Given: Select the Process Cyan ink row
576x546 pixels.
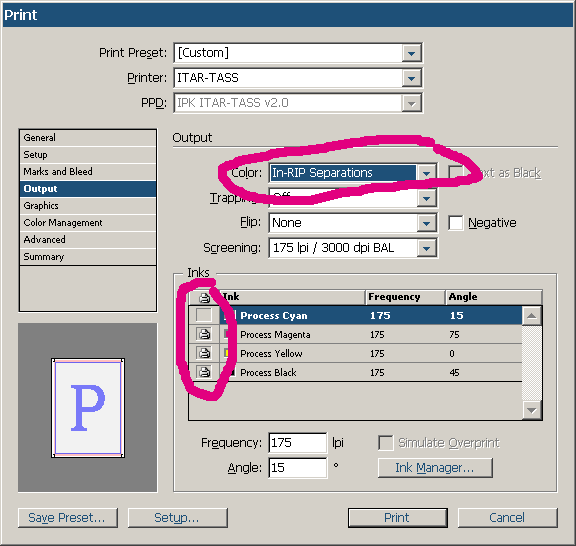Looking at the screenshot, I should point(356,316).
